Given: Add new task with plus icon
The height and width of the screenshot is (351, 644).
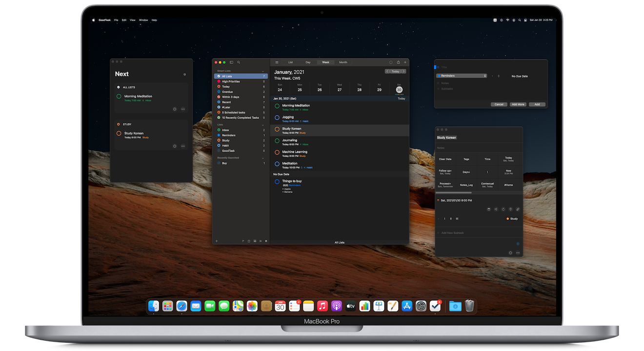Looking at the screenshot, I should [405, 62].
